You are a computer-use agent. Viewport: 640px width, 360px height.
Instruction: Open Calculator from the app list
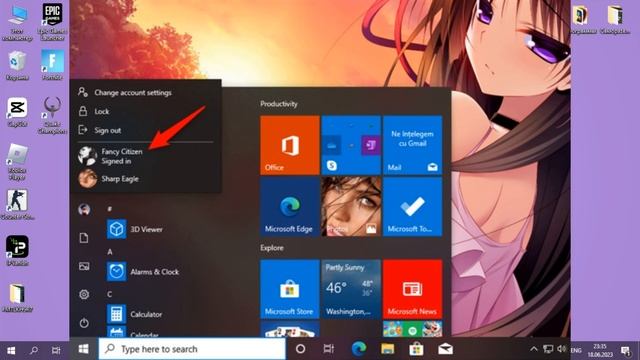tap(135, 314)
